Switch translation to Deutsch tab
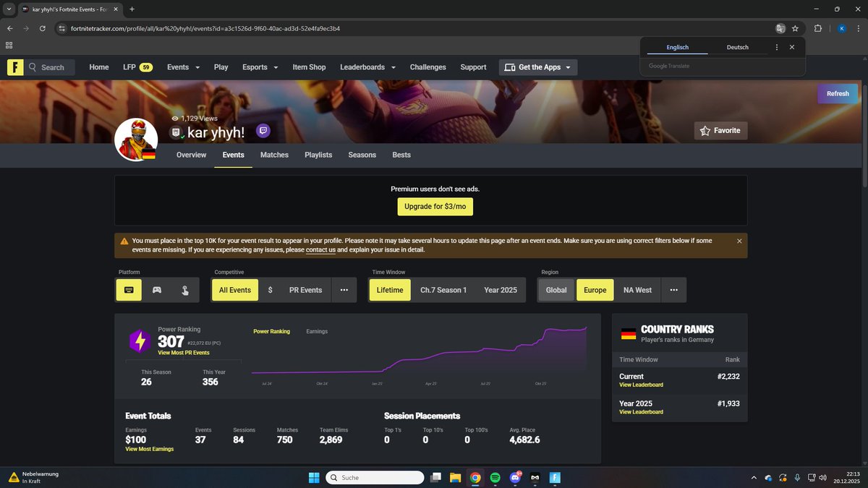Viewport: 868px width, 488px height. coord(737,47)
